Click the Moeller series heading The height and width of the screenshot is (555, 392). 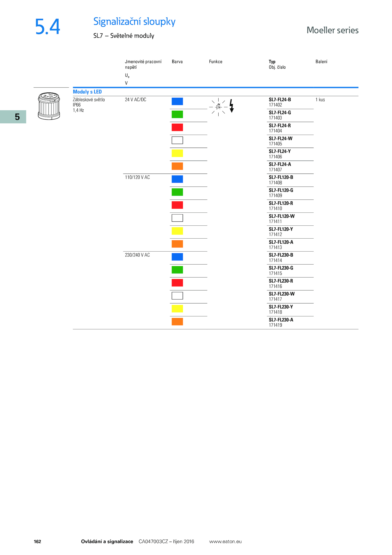(332, 30)
